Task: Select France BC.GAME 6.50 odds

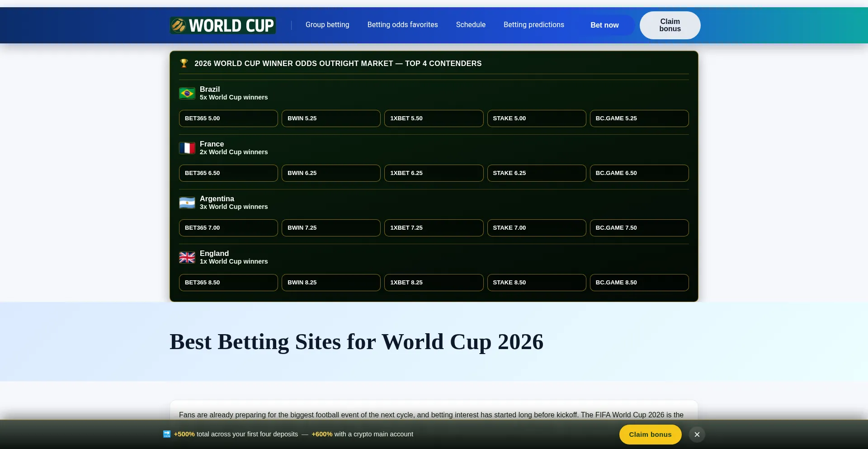Action: (x=639, y=173)
